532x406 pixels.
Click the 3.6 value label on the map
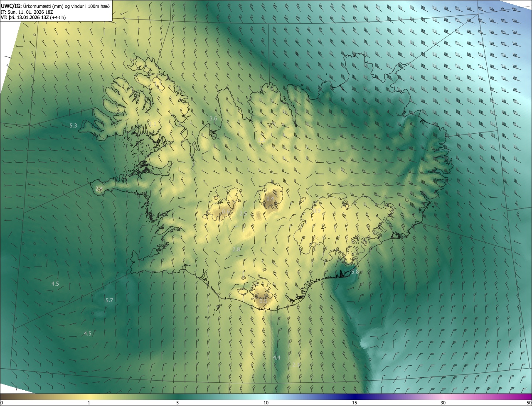[213, 118]
